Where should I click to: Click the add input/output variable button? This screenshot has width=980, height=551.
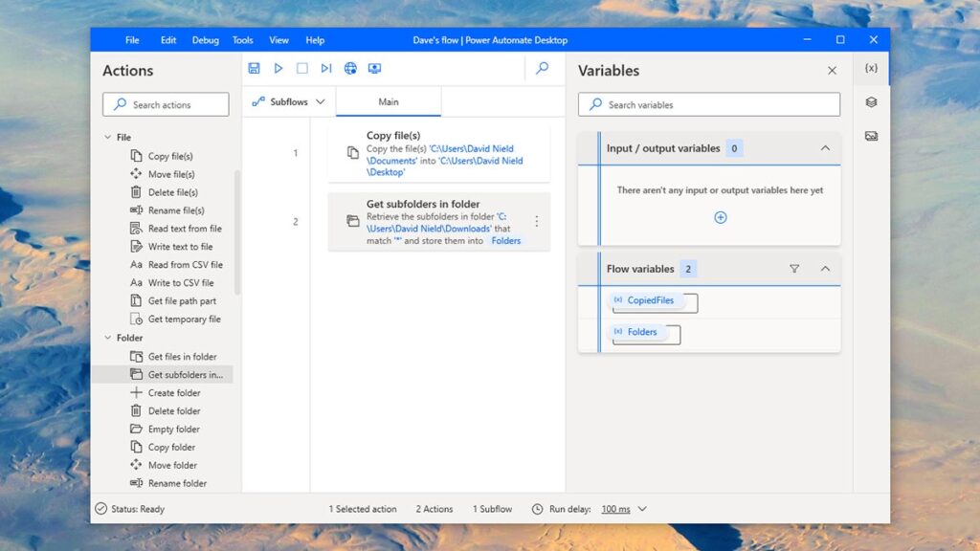coord(719,217)
